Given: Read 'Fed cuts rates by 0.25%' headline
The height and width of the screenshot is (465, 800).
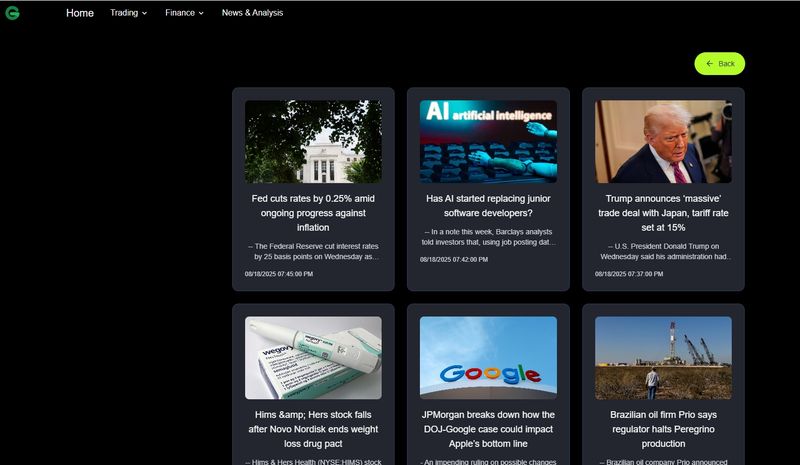Looking at the screenshot, I should coord(313,213).
